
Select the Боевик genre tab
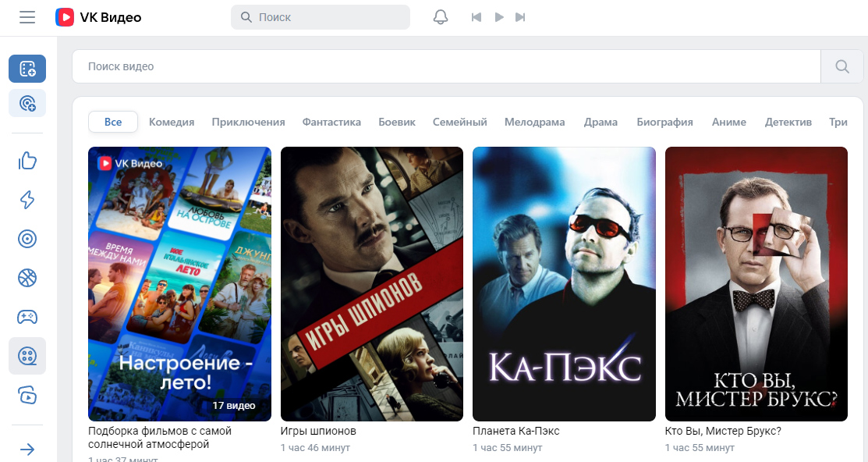(397, 122)
